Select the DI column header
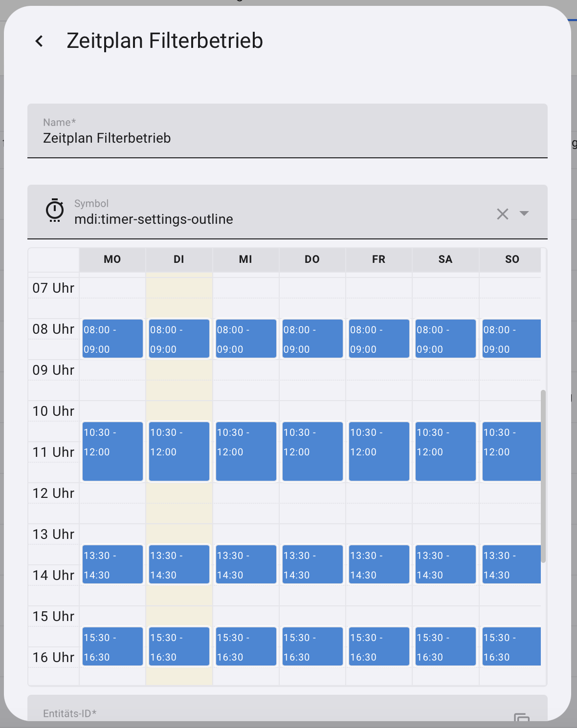The image size is (577, 728). point(179,259)
